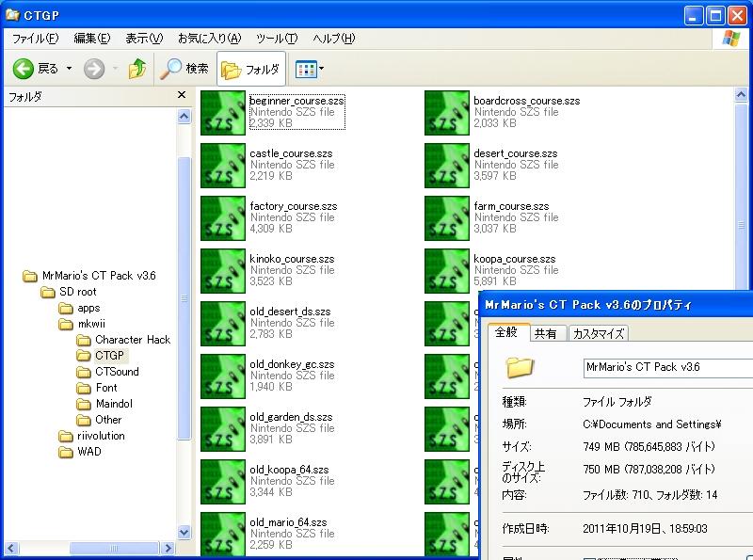The height and width of the screenshot is (560, 753).
Task: Select the kinoko_course.szs file name
Action: click(292, 259)
